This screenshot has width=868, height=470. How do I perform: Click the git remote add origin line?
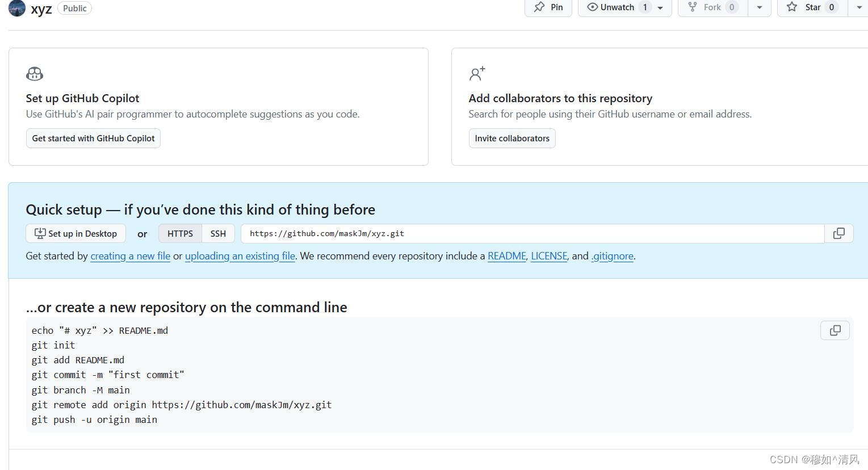pos(182,405)
